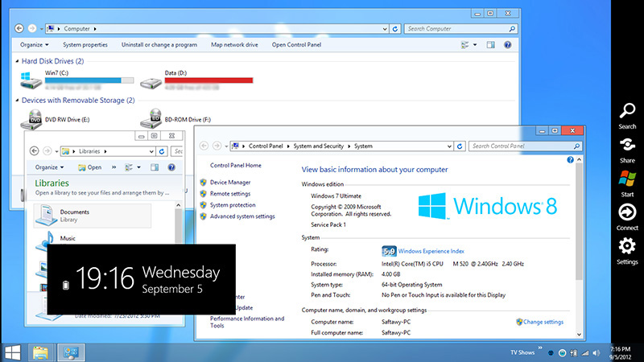Open the Settings gear charm
The image size is (644, 362).
point(627,251)
